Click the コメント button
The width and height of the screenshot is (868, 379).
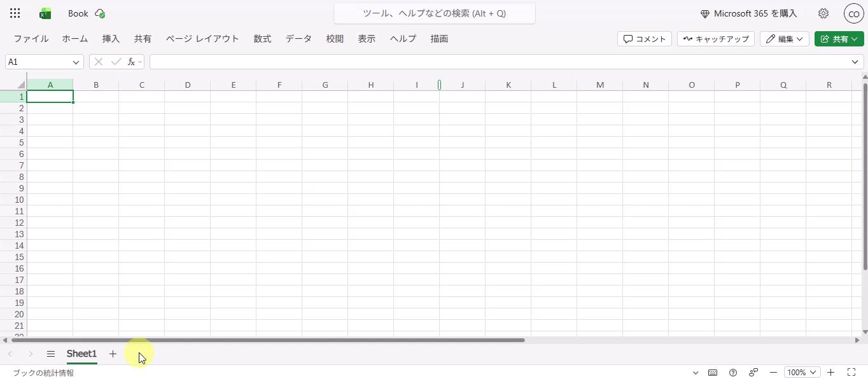tap(644, 39)
